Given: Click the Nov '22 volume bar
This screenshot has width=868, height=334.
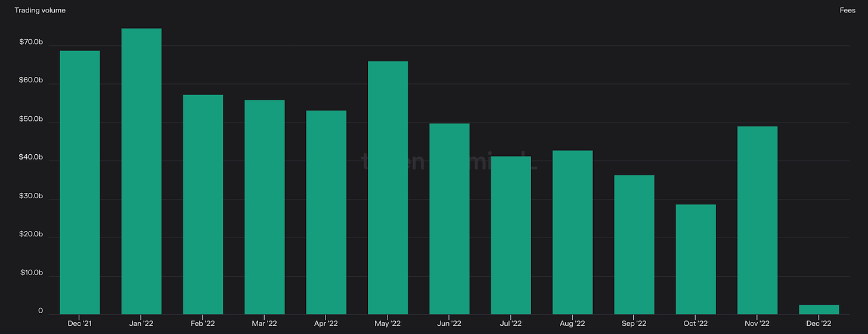Looking at the screenshot, I should (x=757, y=220).
